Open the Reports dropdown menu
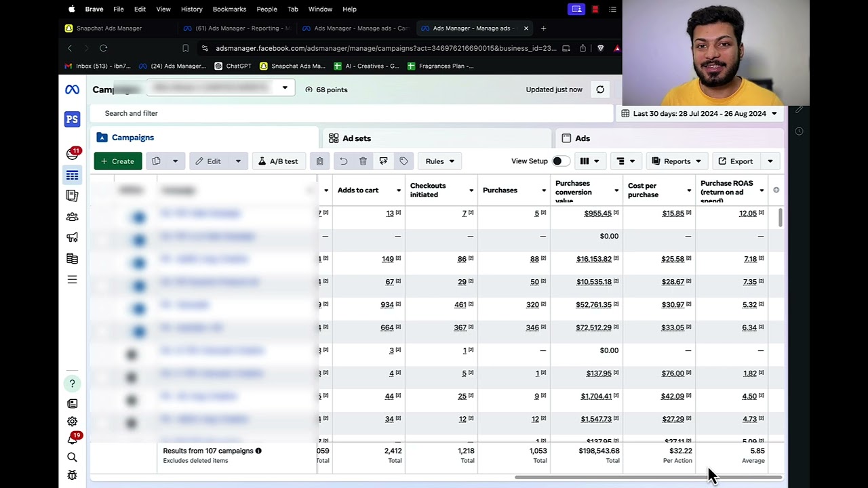 tap(676, 161)
